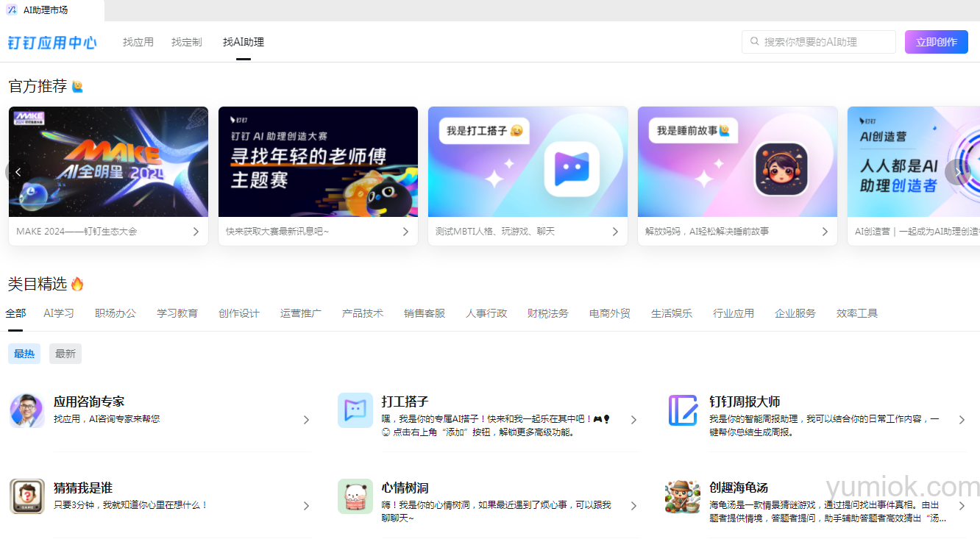Click the left carousel navigation arrow

(x=18, y=172)
